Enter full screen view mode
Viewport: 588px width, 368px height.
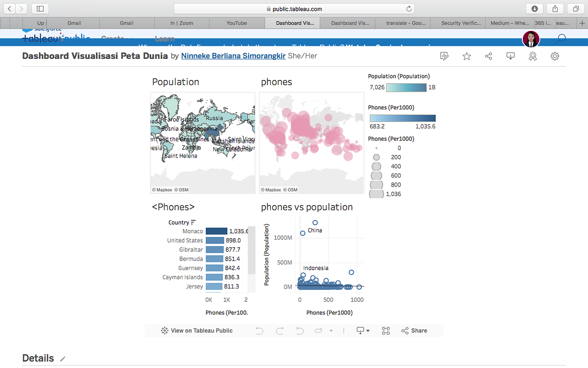386,330
